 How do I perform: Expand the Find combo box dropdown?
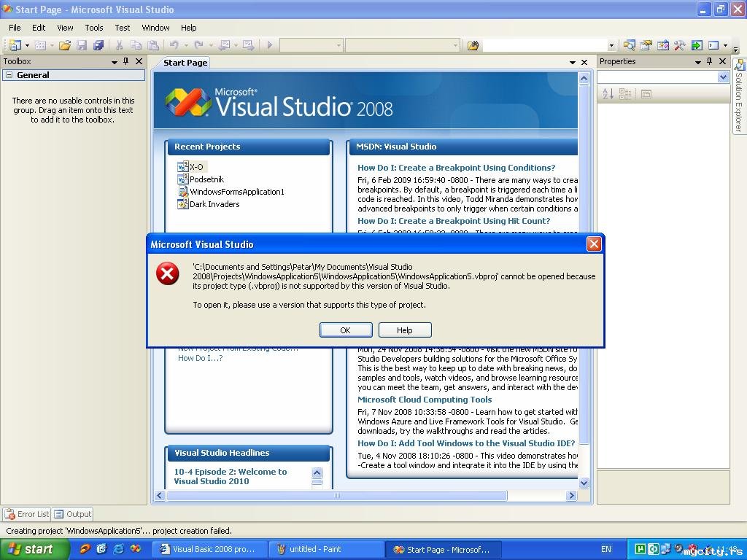[x=611, y=46]
